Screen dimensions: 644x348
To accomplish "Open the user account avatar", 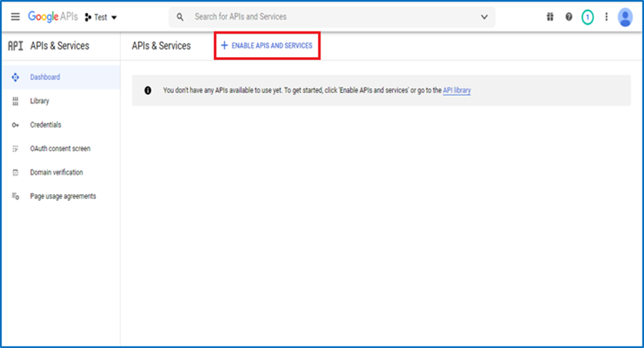I will click(625, 16).
